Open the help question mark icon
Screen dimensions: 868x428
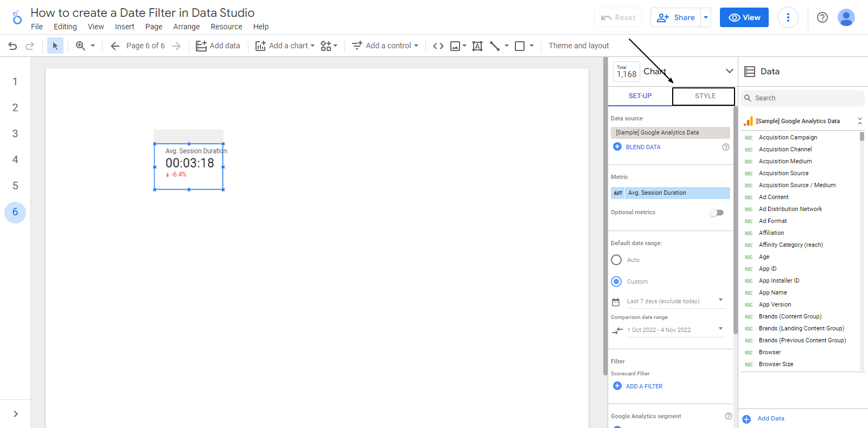tap(822, 17)
